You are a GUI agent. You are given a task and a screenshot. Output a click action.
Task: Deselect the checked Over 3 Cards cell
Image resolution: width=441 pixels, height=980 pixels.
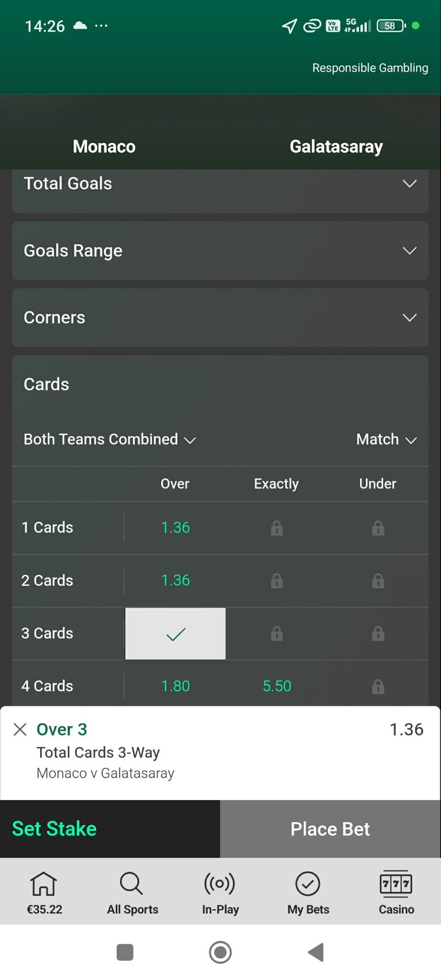coord(176,634)
